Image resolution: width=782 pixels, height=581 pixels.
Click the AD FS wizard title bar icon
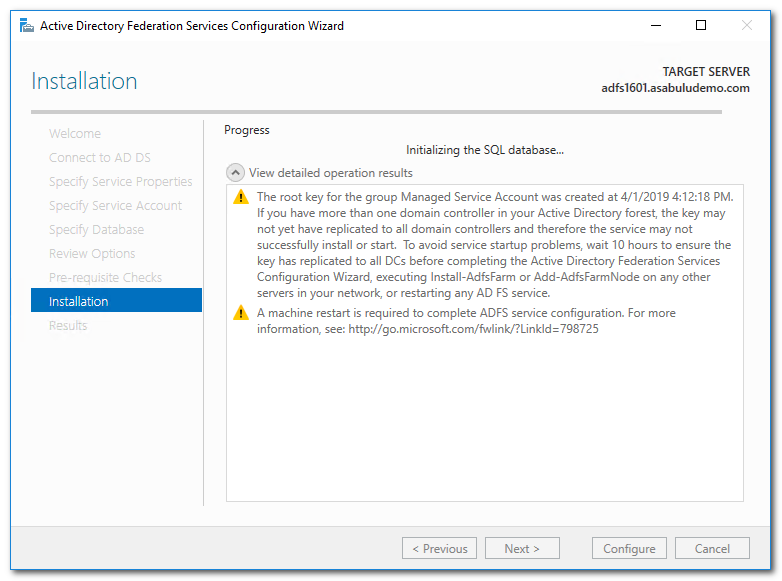(x=26, y=25)
